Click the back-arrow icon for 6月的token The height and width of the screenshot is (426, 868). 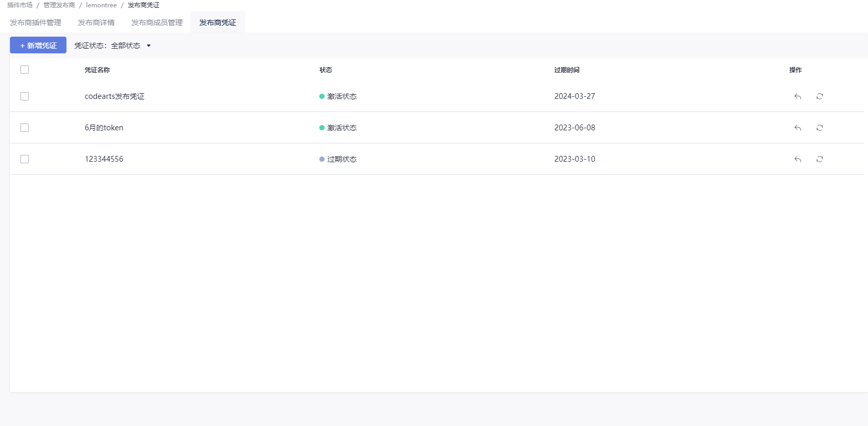(797, 128)
